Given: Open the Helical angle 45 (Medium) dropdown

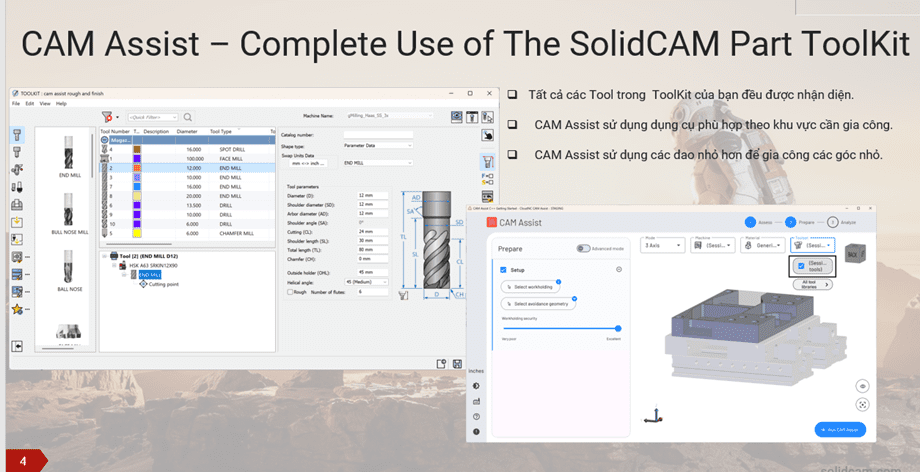Looking at the screenshot, I should pyautogui.click(x=367, y=282).
